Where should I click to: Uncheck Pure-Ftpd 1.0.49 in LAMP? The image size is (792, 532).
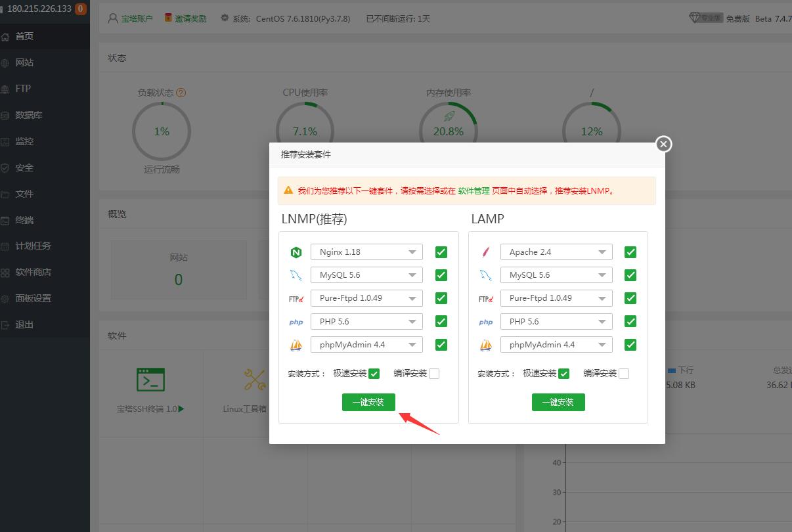[x=630, y=298]
